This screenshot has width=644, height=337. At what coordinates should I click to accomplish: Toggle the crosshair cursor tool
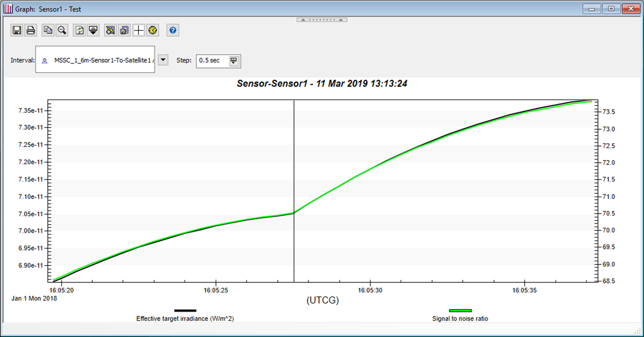click(x=138, y=30)
